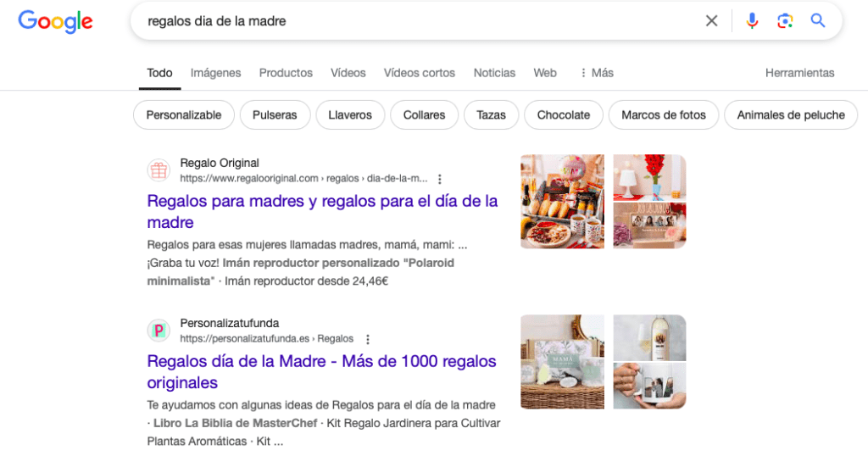Open the Noticias tab

[494, 73]
